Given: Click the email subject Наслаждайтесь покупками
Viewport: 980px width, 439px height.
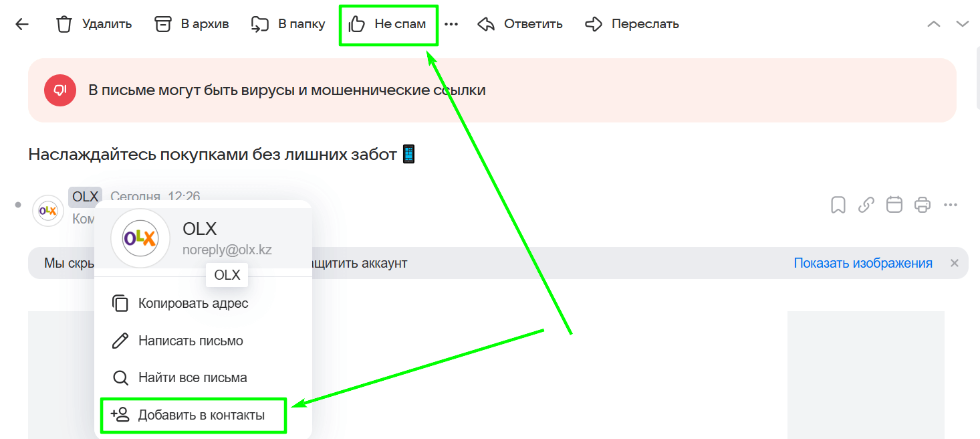Looking at the screenshot, I should tap(222, 155).
